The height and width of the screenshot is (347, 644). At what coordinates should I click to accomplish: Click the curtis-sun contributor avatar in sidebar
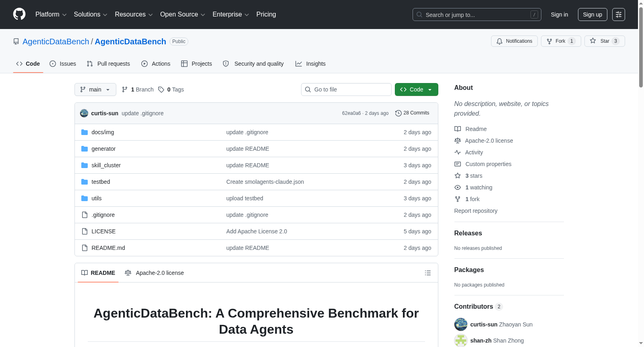click(x=461, y=324)
